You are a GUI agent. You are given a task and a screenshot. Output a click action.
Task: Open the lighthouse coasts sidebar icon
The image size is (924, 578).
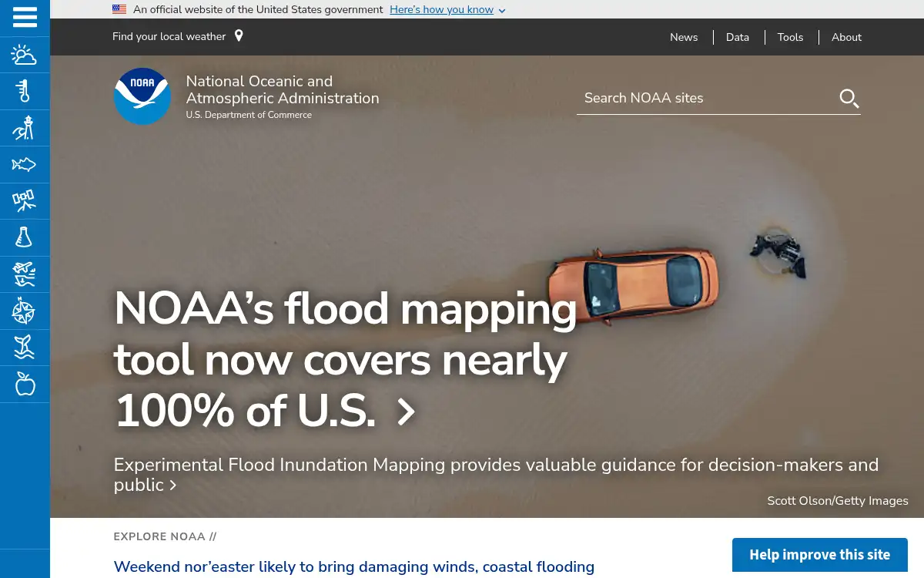pos(25,128)
